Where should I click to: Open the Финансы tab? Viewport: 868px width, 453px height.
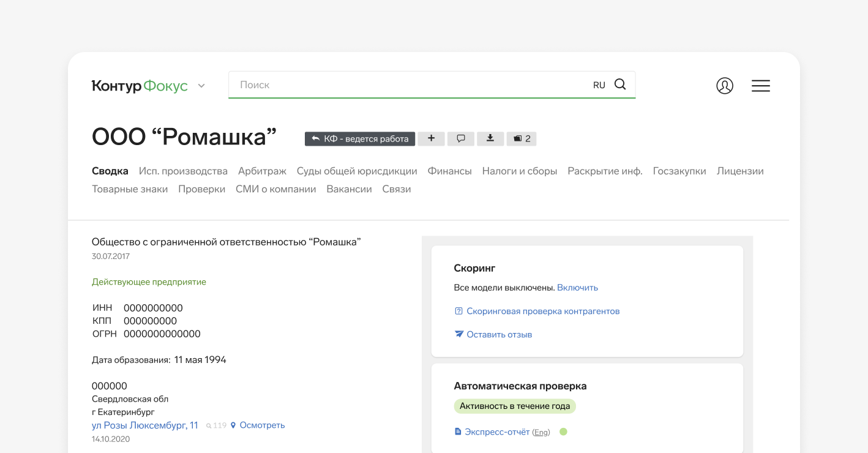point(449,171)
